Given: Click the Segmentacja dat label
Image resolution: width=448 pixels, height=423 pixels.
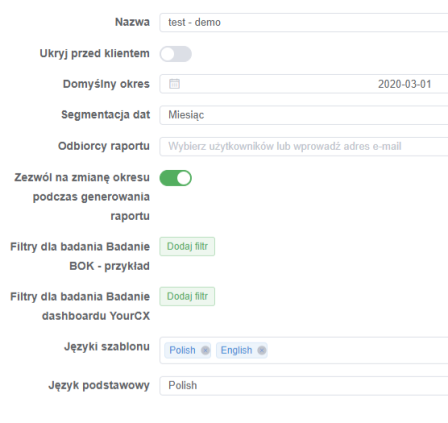Looking at the screenshot, I should click(106, 115).
